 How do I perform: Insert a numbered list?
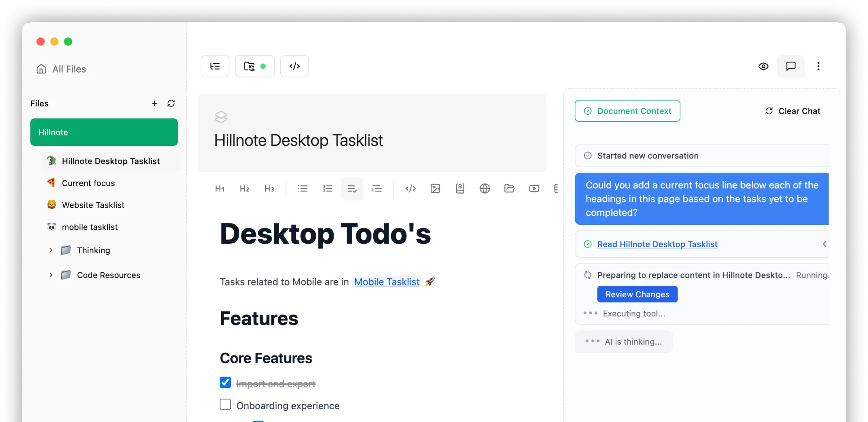(328, 189)
